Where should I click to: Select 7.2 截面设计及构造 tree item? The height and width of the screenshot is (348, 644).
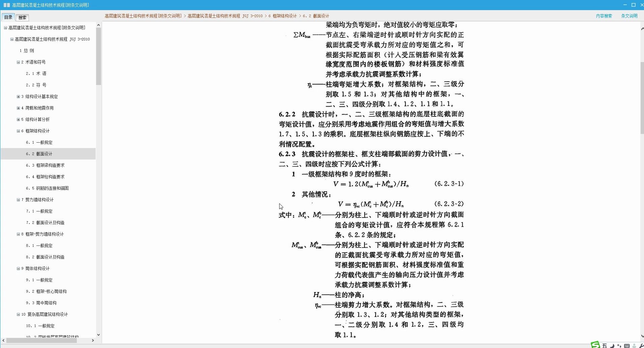click(x=45, y=223)
